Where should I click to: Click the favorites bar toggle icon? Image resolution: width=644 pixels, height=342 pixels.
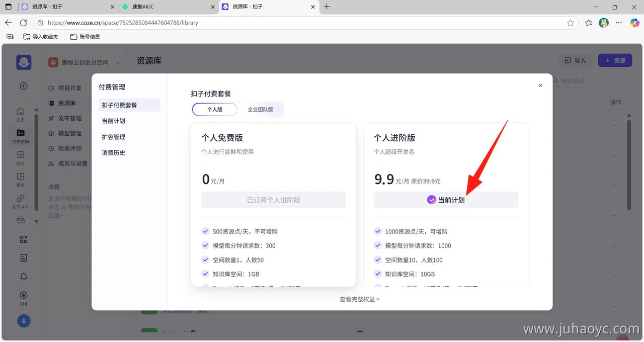(x=10, y=37)
